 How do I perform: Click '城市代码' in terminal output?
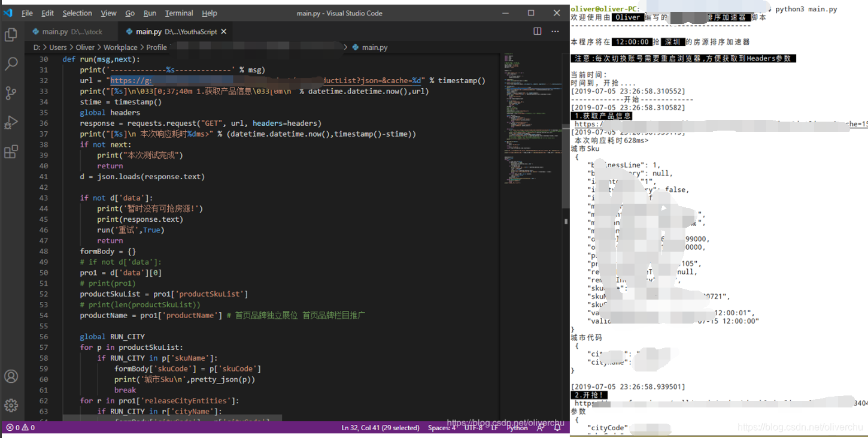tap(587, 338)
